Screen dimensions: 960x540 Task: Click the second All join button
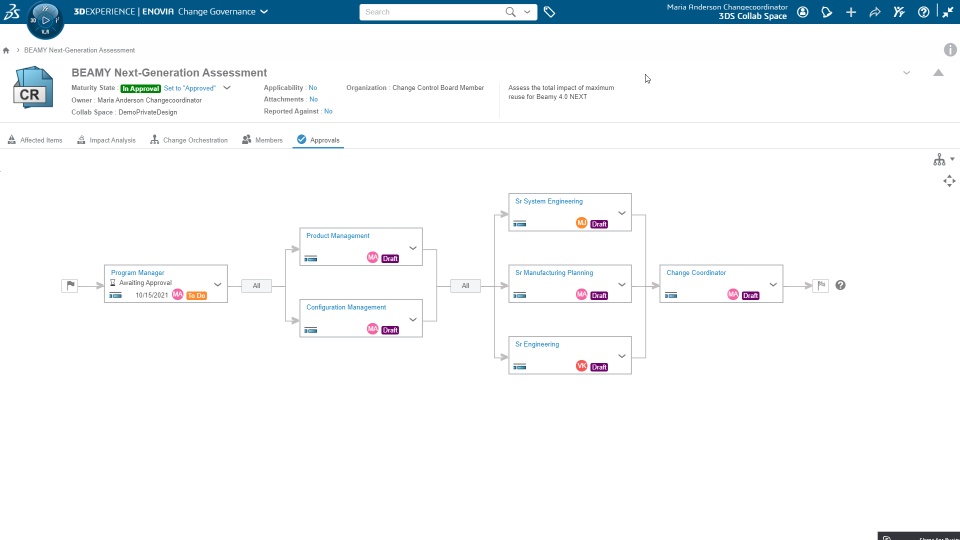[x=465, y=285]
